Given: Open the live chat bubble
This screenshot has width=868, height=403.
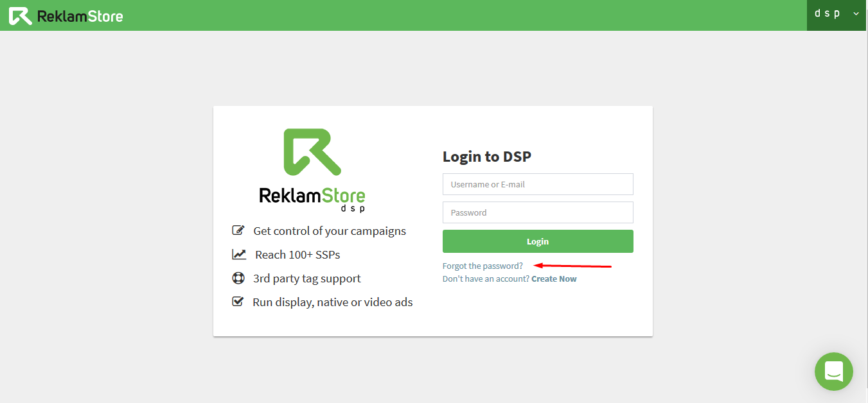Looking at the screenshot, I should pos(834,372).
